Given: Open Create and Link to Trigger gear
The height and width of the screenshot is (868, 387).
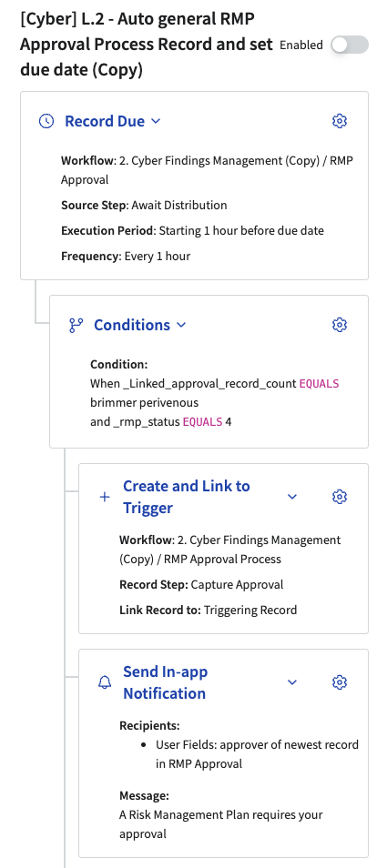Looking at the screenshot, I should click(x=340, y=497).
